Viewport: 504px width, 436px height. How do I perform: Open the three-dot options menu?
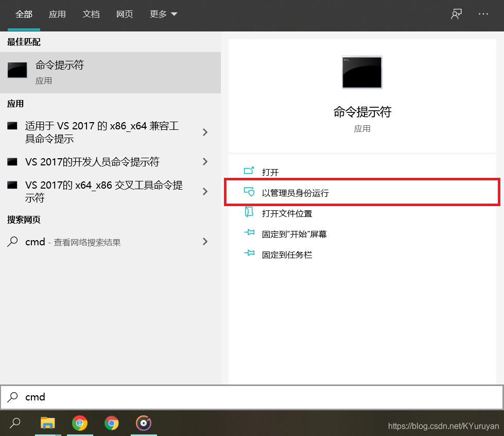[x=483, y=14]
